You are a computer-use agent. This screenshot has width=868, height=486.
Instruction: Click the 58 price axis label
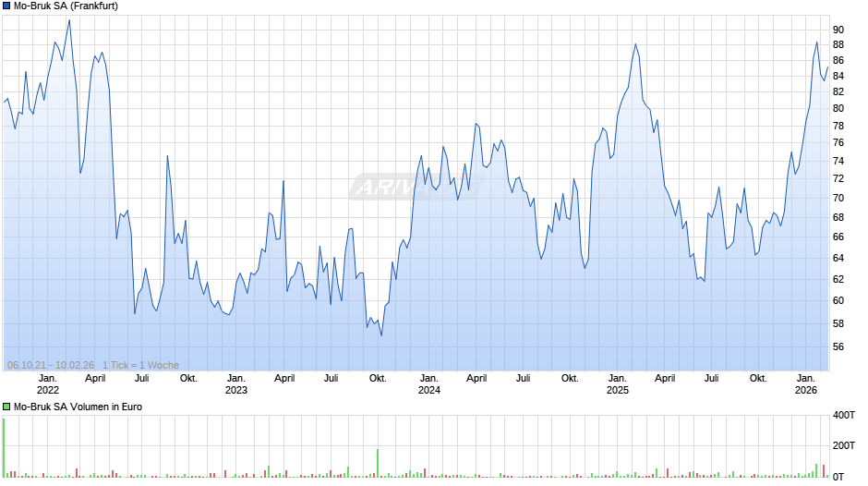click(x=838, y=323)
